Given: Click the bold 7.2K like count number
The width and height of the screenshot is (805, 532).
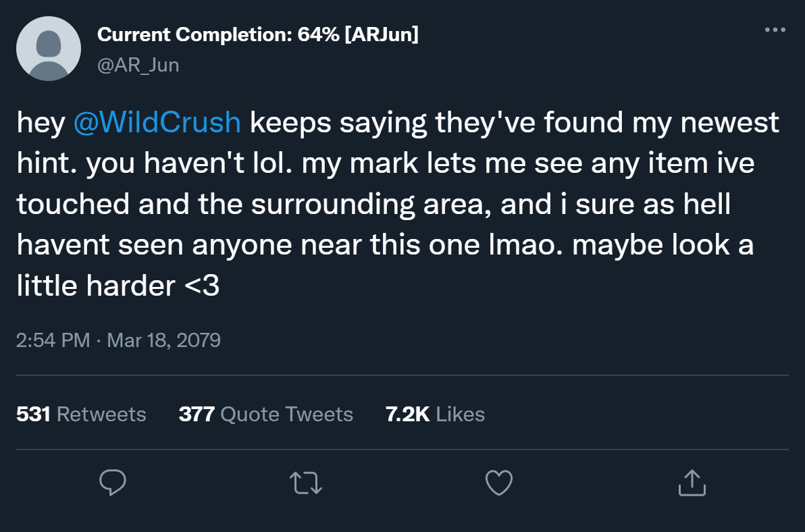Looking at the screenshot, I should click(x=407, y=414).
